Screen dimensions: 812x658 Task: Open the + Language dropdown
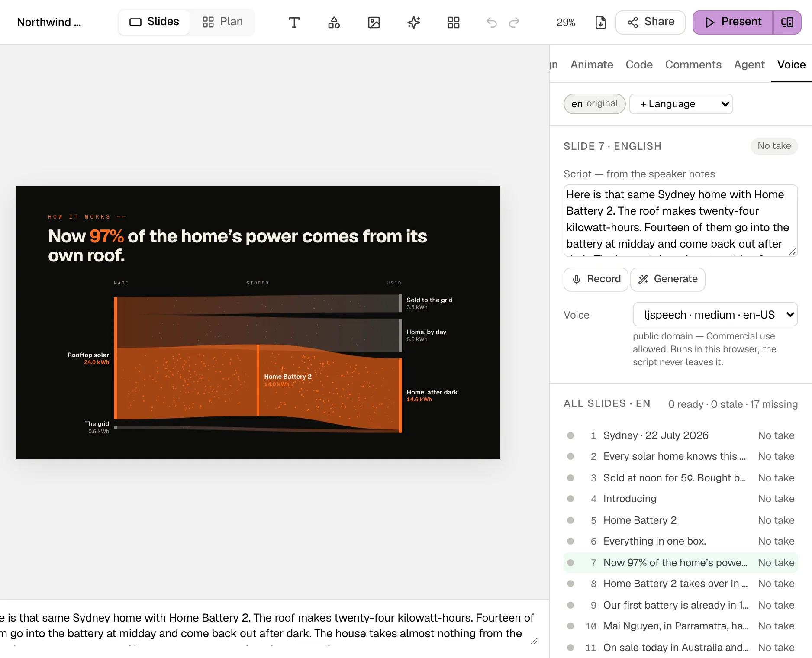coord(681,104)
